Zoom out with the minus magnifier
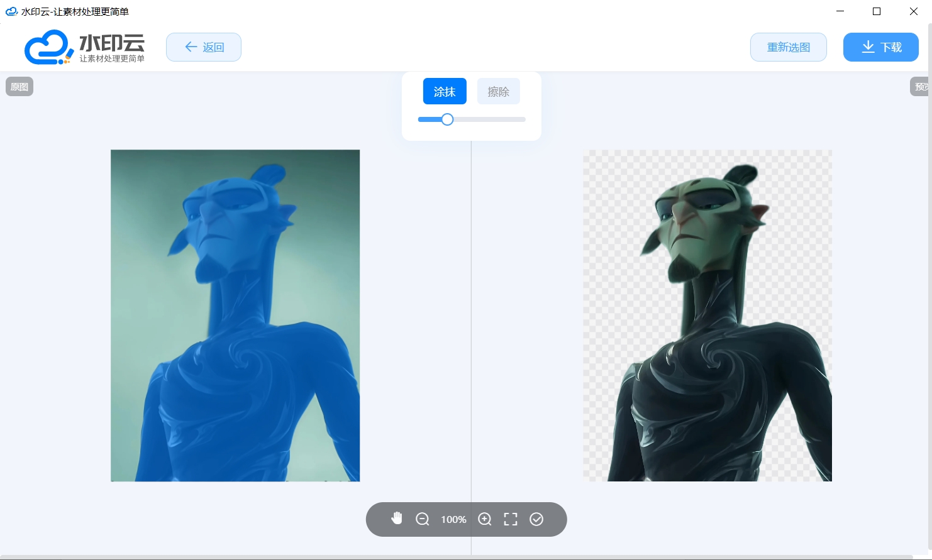Screen dimensions: 932x560 tap(423, 519)
